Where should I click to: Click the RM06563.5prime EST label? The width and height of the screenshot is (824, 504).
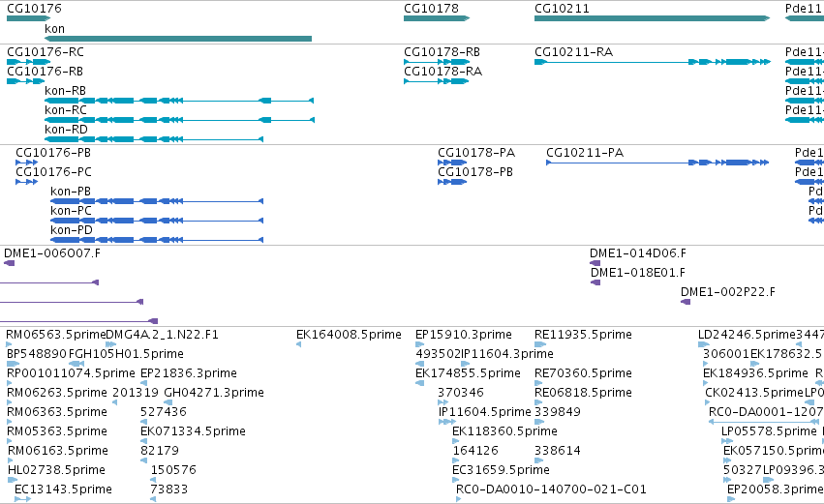pyautogui.click(x=56, y=335)
